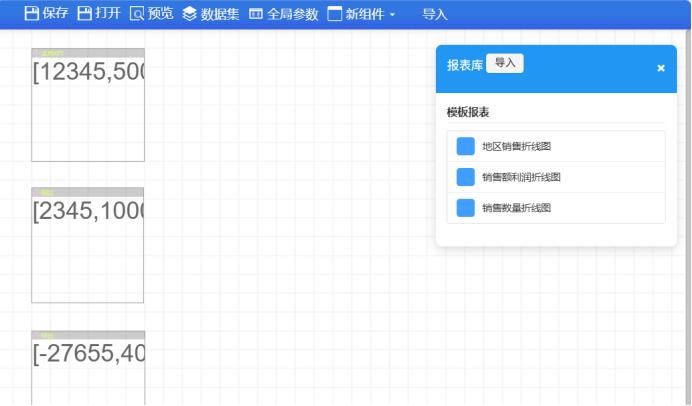This screenshot has width=692, height=406.
Task: Click the gray header of the [2345 widget
Action: click(87, 192)
